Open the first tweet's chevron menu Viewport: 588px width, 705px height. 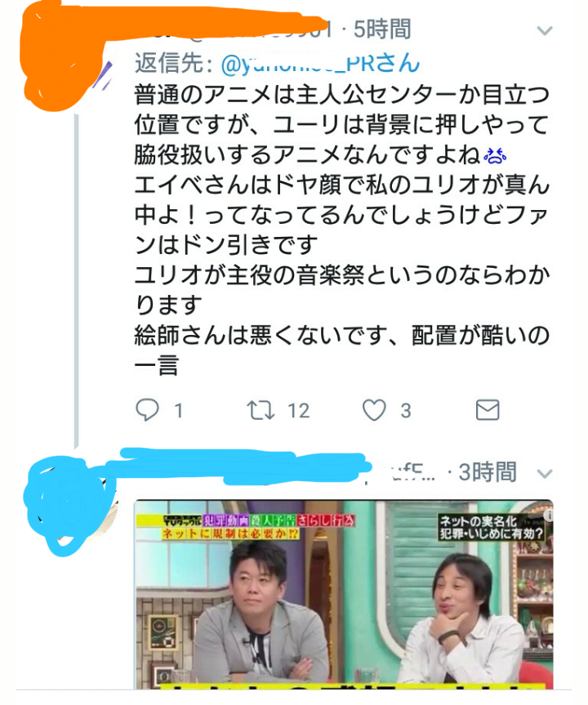[545, 30]
